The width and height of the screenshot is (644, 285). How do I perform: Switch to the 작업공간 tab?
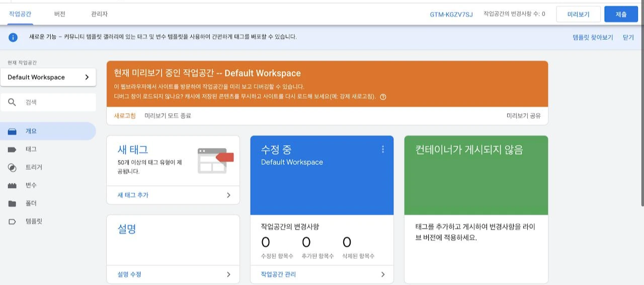click(20, 14)
